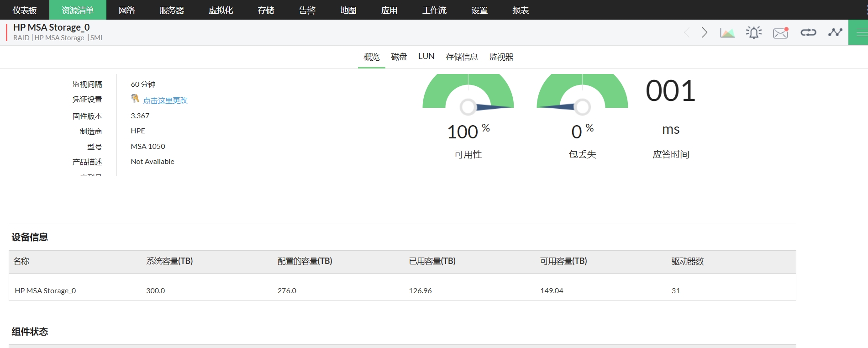The image size is (868, 348).
Task: Click the HP MSA Storage_0 page title
Action: (51, 27)
